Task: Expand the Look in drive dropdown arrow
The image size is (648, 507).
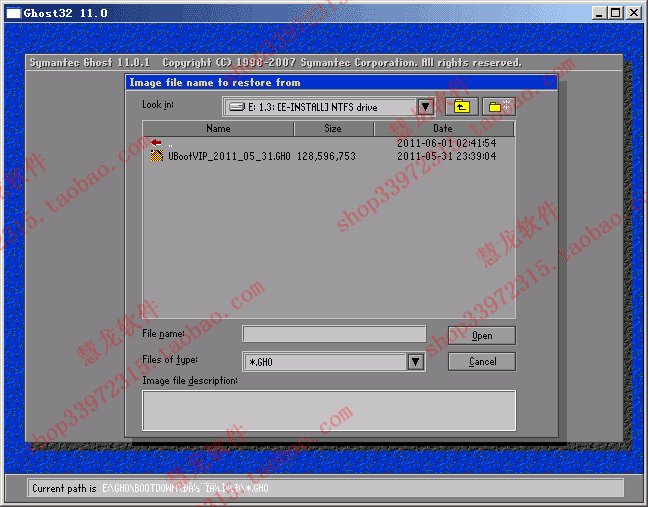Action: point(425,107)
